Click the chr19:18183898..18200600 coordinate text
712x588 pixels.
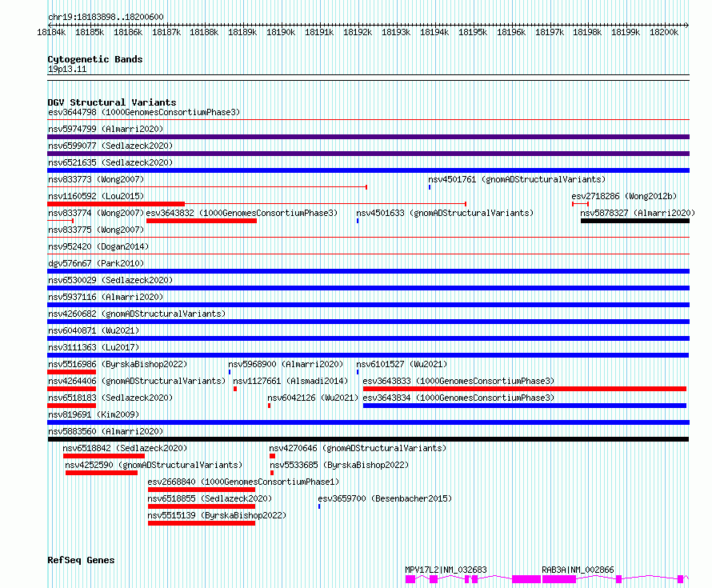click(106, 17)
